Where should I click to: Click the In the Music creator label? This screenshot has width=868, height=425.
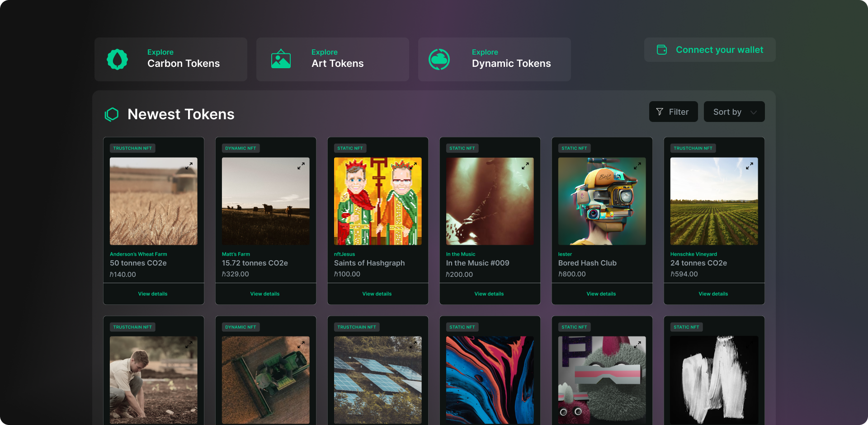(x=461, y=254)
